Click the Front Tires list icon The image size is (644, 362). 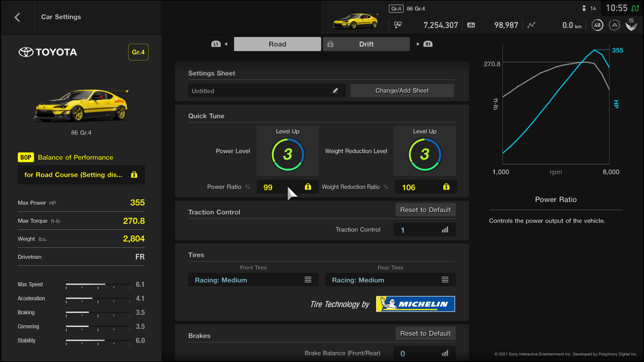(x=308, y=280)
